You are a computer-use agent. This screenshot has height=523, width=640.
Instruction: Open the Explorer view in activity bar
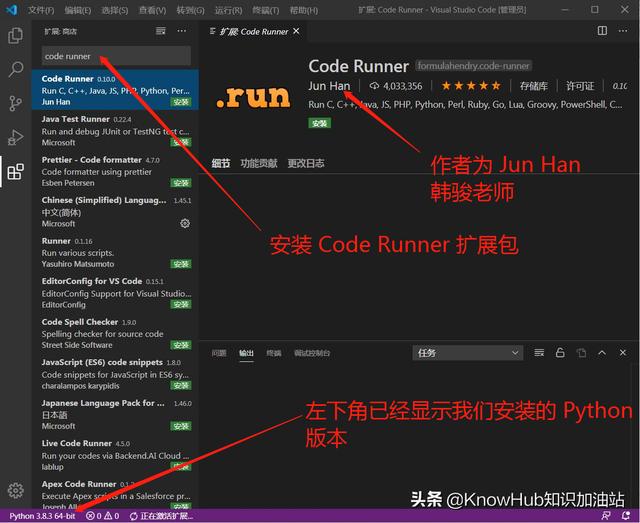[x=16, y=35]
